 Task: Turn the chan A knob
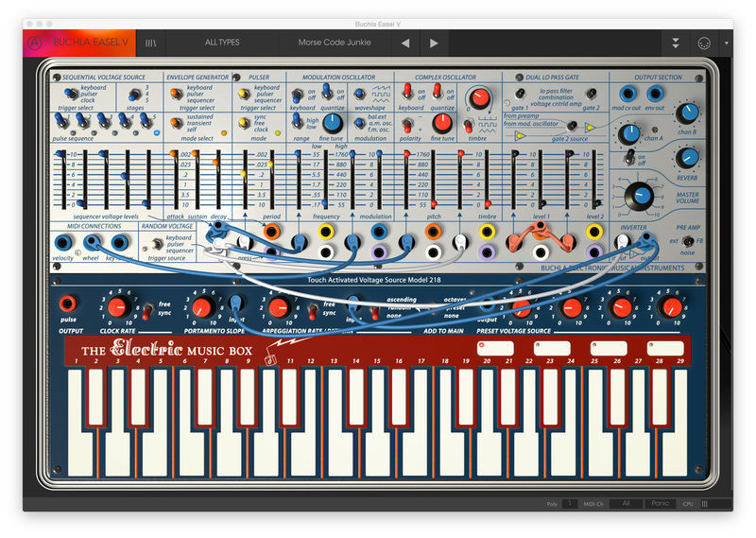point(629,133)
